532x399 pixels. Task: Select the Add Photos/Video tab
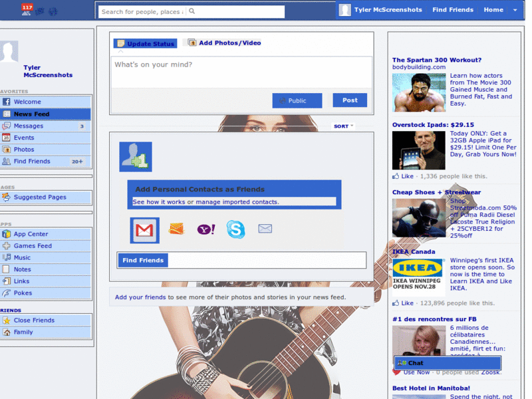(x=225, y=43)
